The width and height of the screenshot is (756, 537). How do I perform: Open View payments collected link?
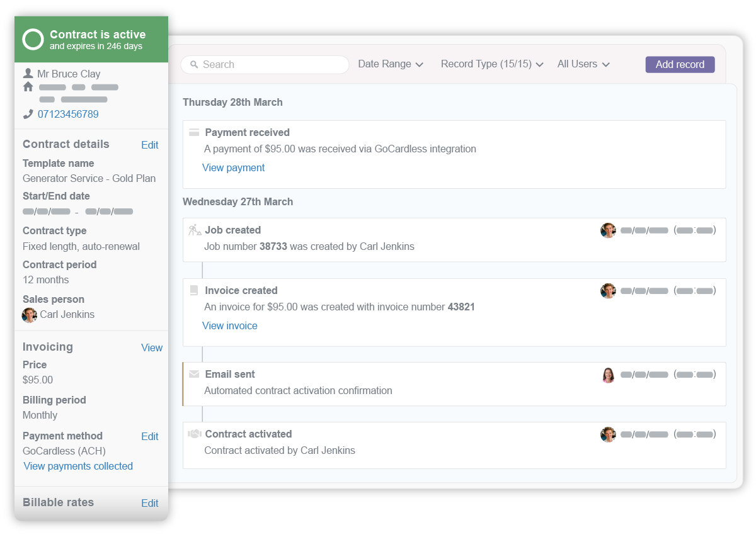(x=78, y=466)
